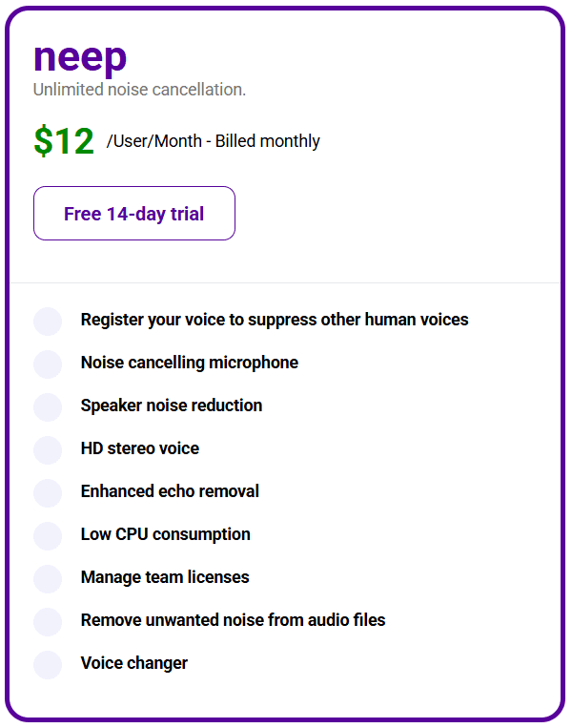The width and height of the screenshot is (572, 728).
Task: Click the neep logo heading
Action: click(80, 57)
